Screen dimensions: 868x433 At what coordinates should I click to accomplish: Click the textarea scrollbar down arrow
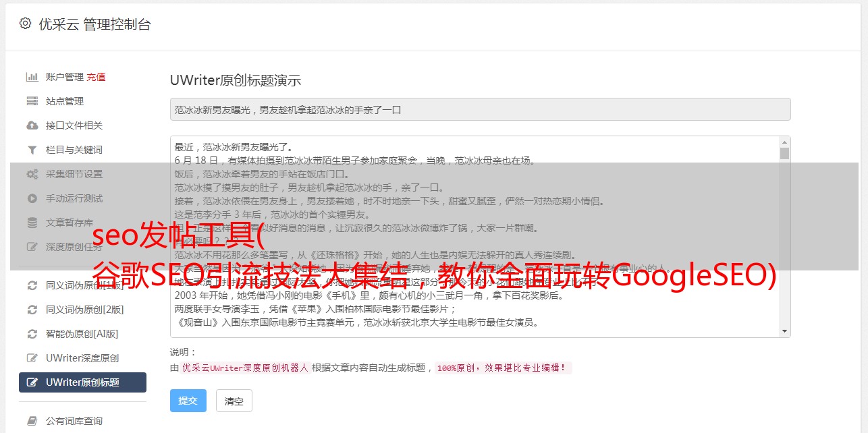pyautogui.click(x=784, y=331)
